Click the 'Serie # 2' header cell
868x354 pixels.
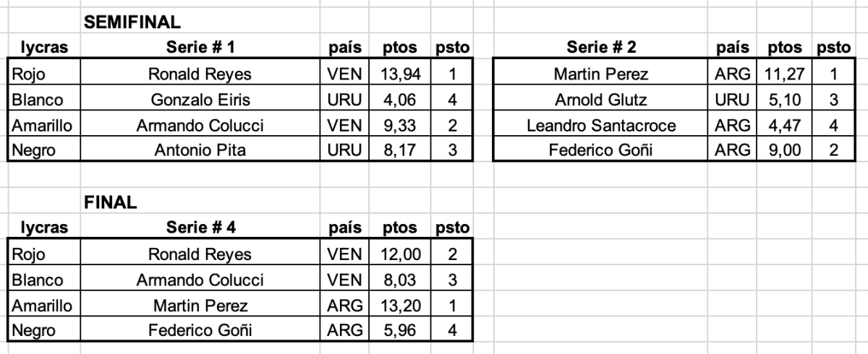[x=602, y=48]
